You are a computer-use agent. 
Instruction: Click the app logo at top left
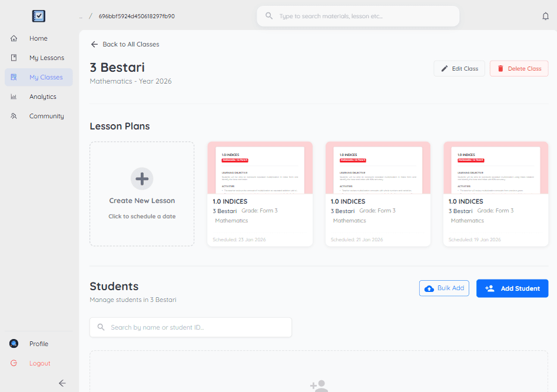coord(38,16)
